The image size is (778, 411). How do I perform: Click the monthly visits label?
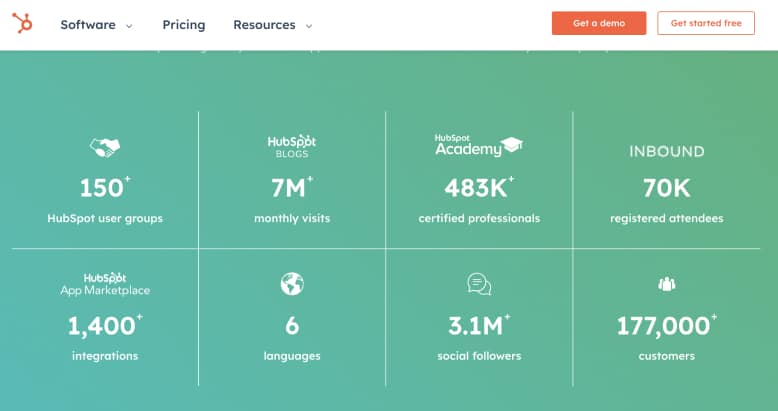click(x=292, y=218)
